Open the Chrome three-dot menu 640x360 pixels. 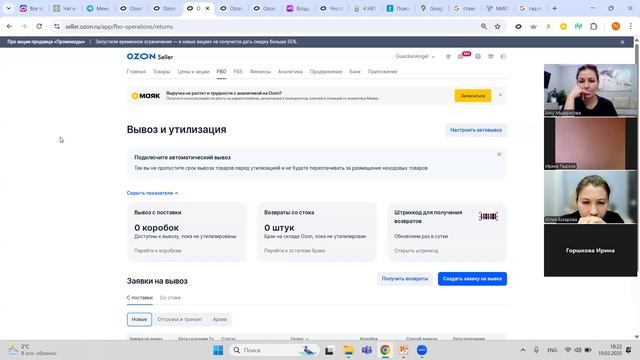(631, 27)
